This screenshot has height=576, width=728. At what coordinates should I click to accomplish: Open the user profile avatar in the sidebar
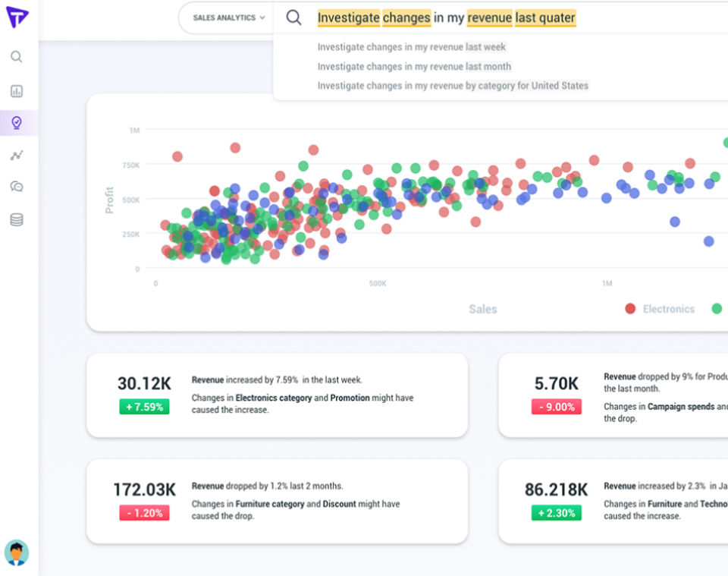[17, 552]
